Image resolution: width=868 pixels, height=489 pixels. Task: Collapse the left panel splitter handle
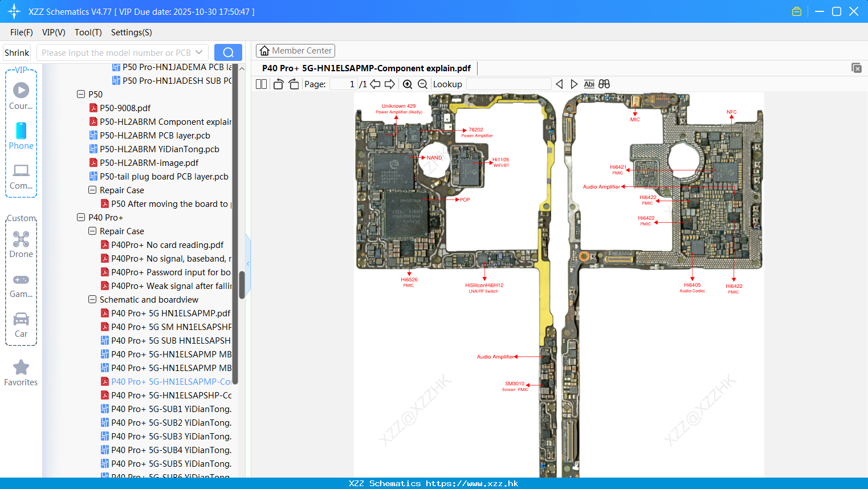[x=248, y=263]
